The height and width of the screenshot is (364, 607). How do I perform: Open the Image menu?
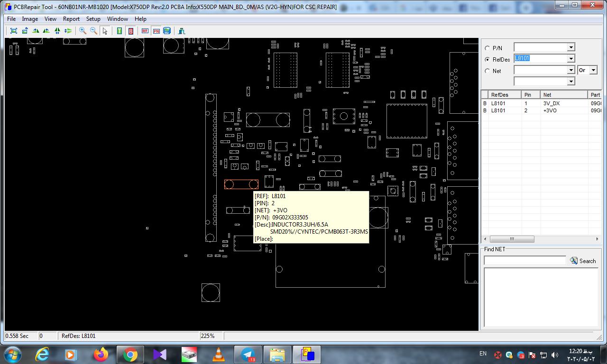(x=30, y=19)
